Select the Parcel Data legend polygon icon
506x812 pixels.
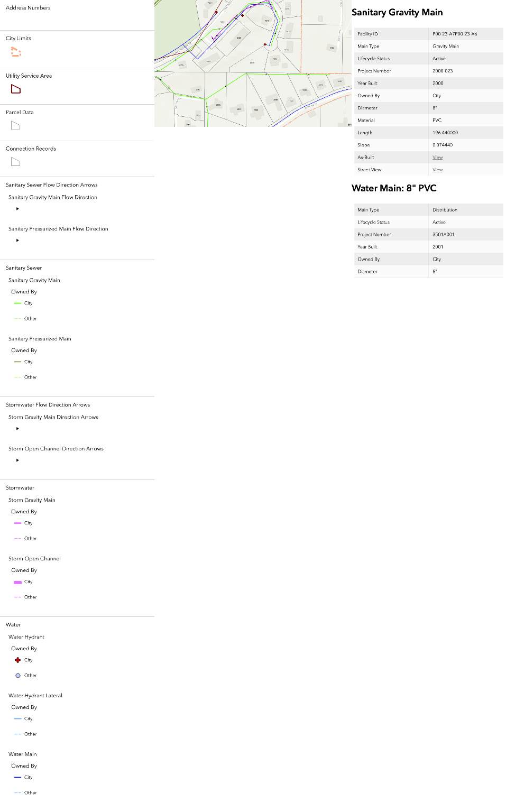coord(16,126)
